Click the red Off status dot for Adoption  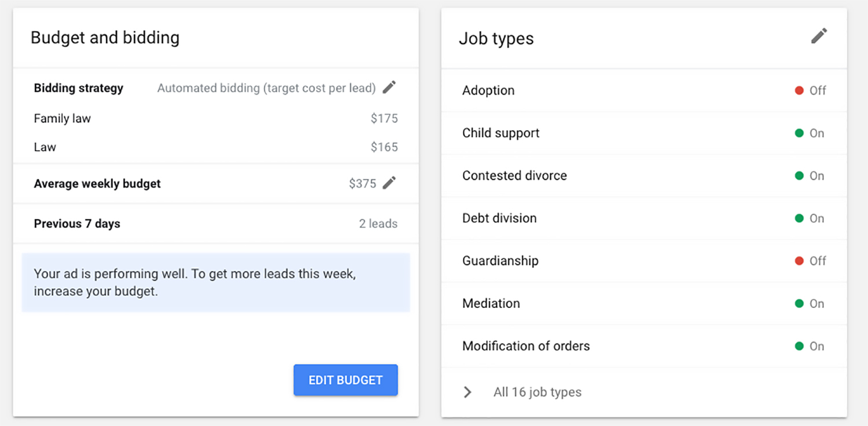pos(799,91)
